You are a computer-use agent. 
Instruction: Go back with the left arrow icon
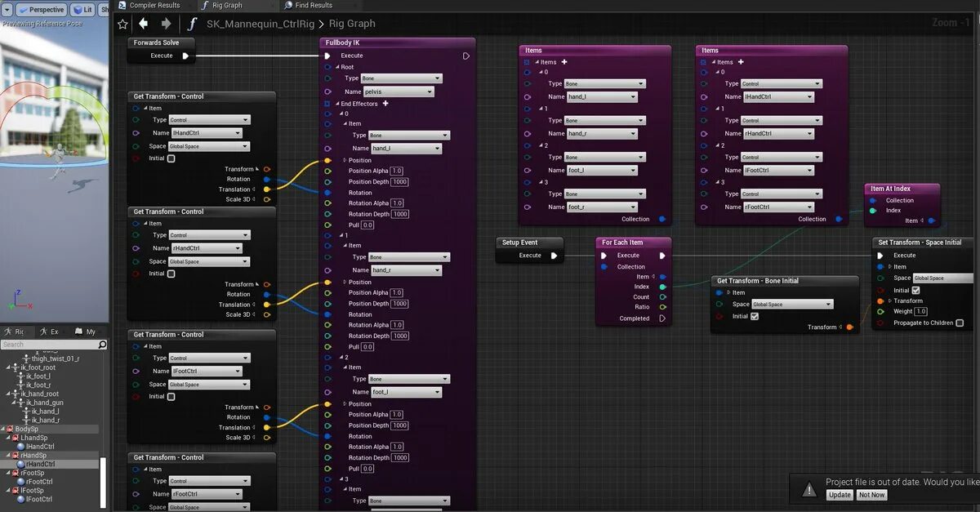[x=143, y=24]
